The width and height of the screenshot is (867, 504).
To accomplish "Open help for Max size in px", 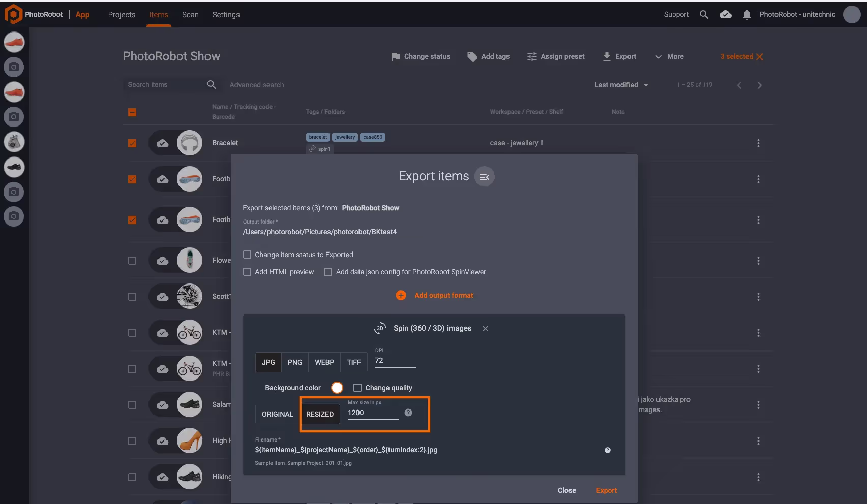I will click(x=408, y=413).
